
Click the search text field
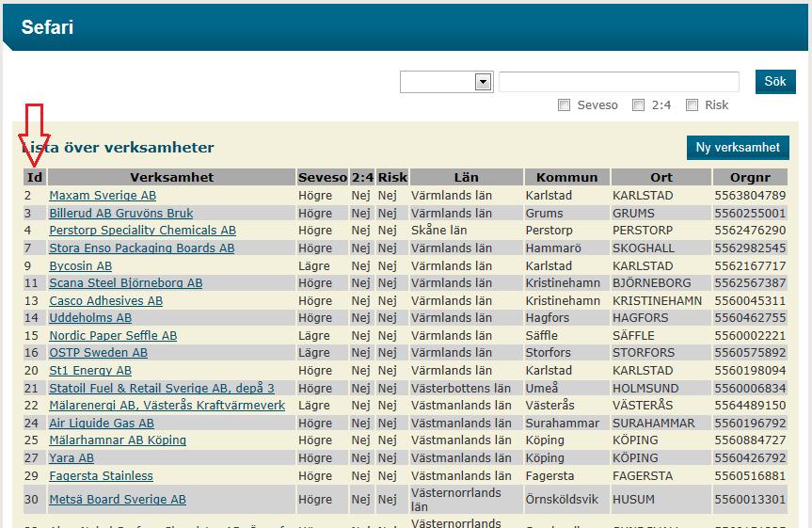(619, 82)
